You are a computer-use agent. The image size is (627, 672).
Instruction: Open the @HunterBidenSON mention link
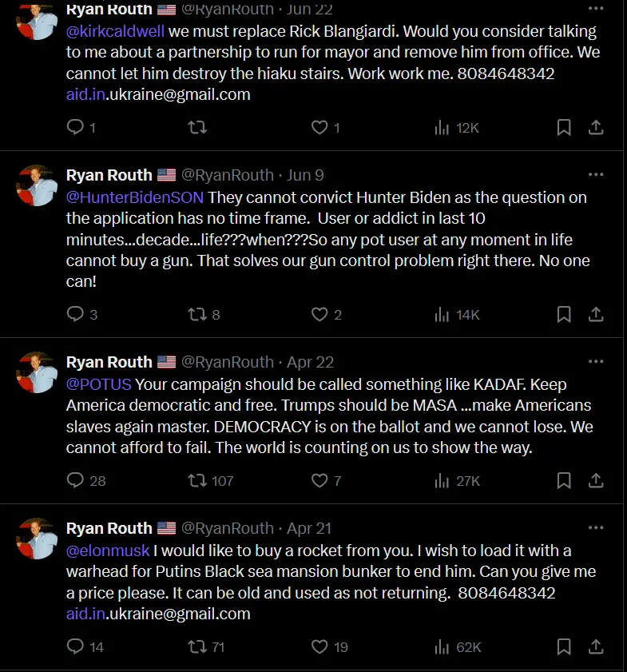(x=135, y=197)
